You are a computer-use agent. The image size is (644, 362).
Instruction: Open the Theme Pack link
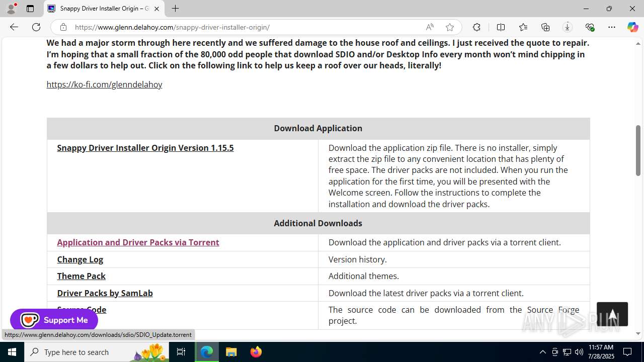coord(81,276)
